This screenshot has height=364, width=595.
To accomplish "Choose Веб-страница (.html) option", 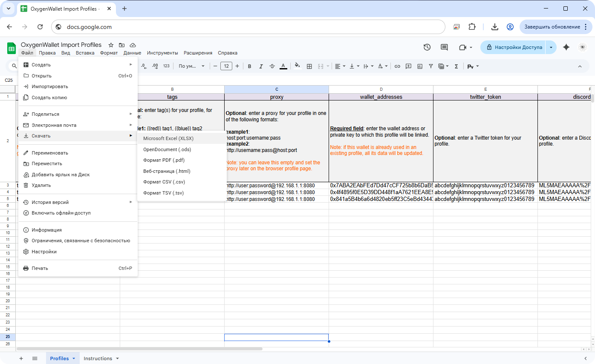I will click(182, 171).
